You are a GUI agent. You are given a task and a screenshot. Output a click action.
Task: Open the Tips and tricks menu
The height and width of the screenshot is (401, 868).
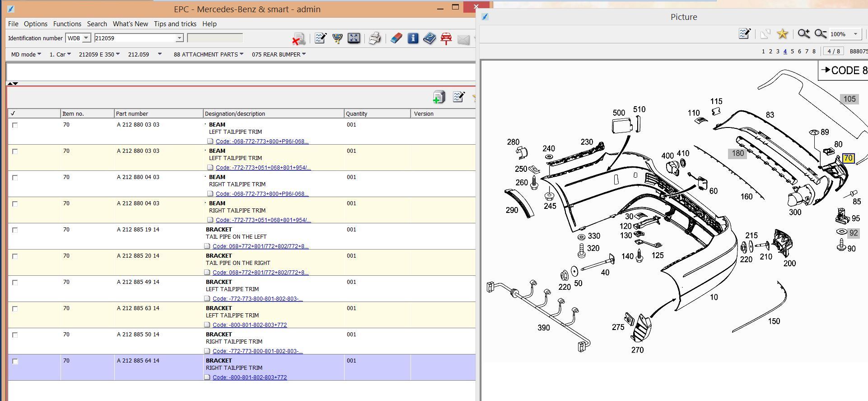coord(175,24)
